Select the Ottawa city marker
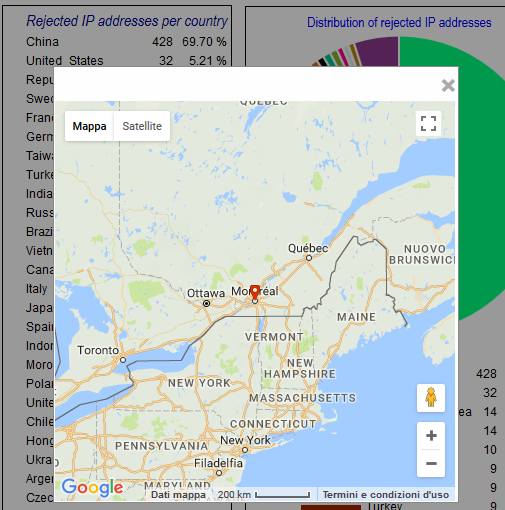505x510 pixels. (x=207, y=303)
